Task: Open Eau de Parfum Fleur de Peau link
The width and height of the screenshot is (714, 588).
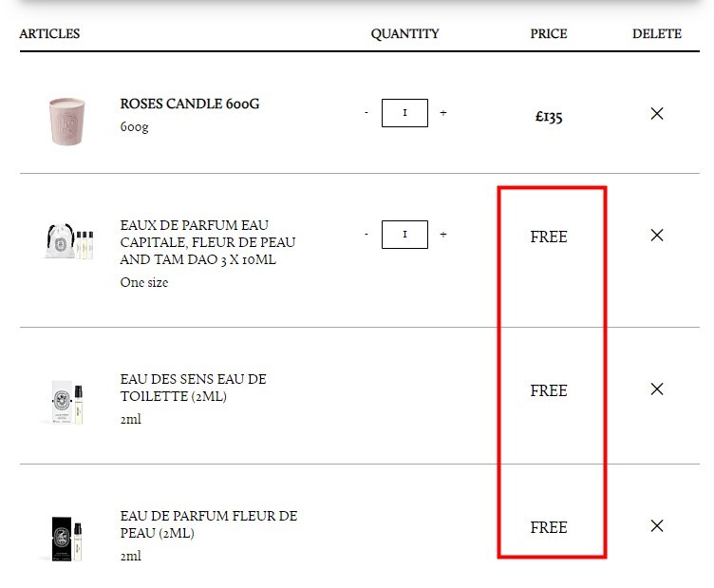Action: [209, 524]
